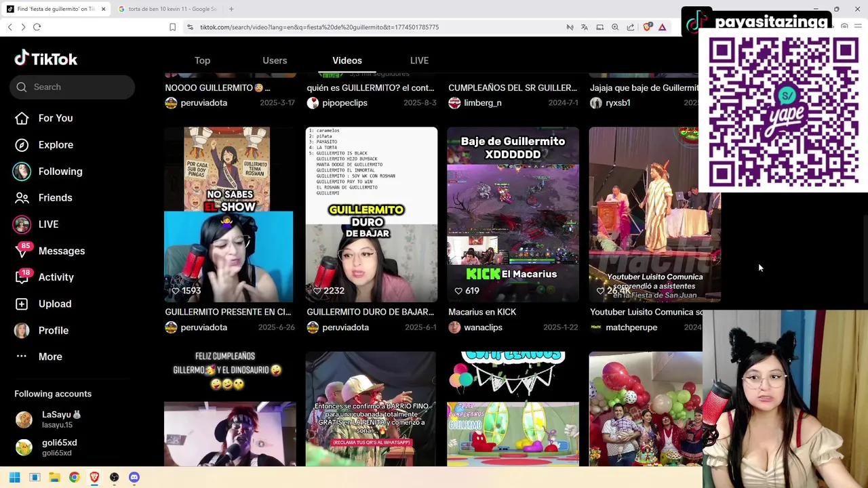Open OBS Studio from the taskbar
The width and height of the screenshot is (868, 488).
(114, 477)
